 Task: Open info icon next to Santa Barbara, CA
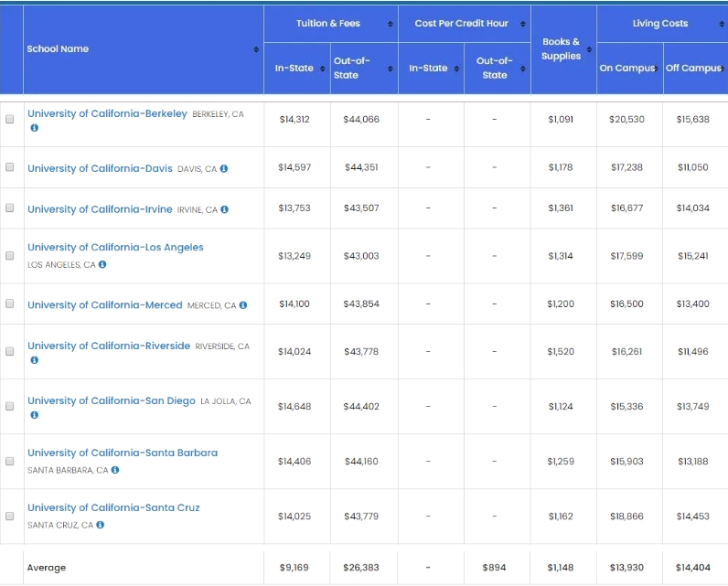pyautogui.click(x=115, y=470)
